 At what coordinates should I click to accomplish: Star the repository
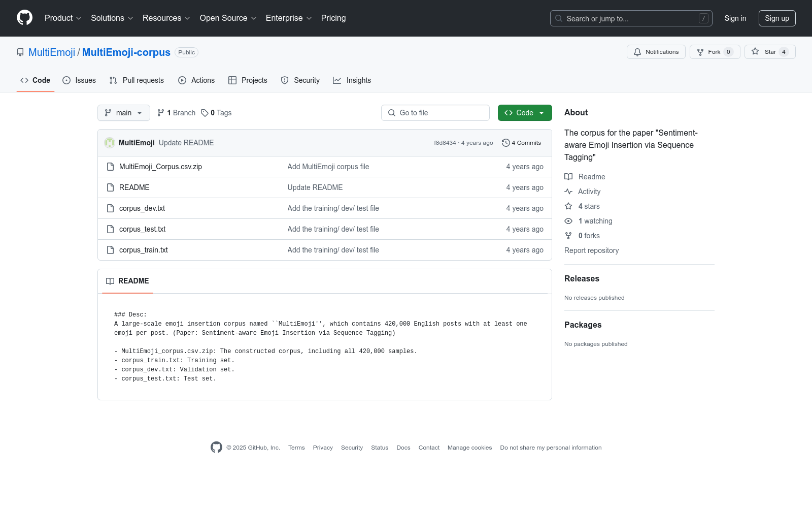click(x=770, y=52)
